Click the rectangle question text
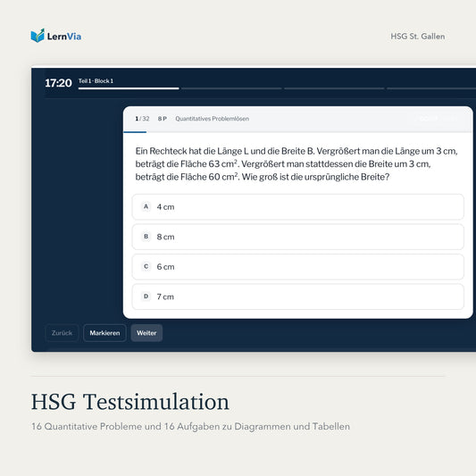Screen dimensions: 476x476 [296, 164]
